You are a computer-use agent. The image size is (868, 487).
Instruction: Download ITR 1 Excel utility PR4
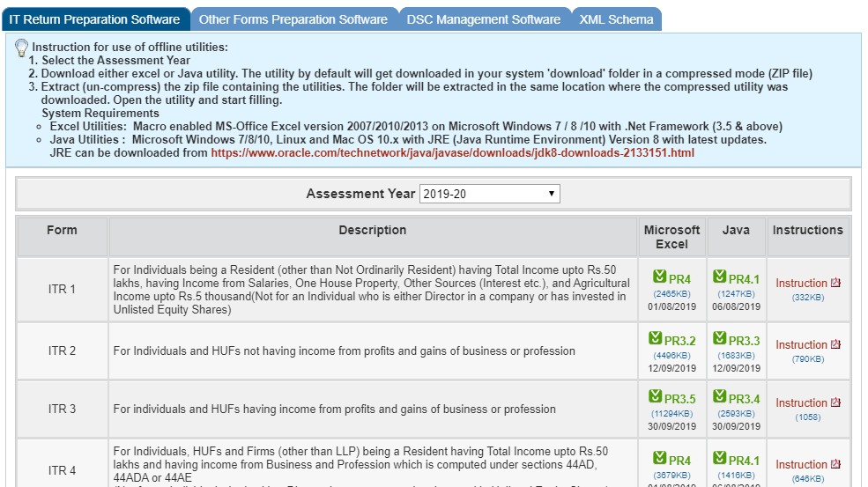[x=679, y=279]
